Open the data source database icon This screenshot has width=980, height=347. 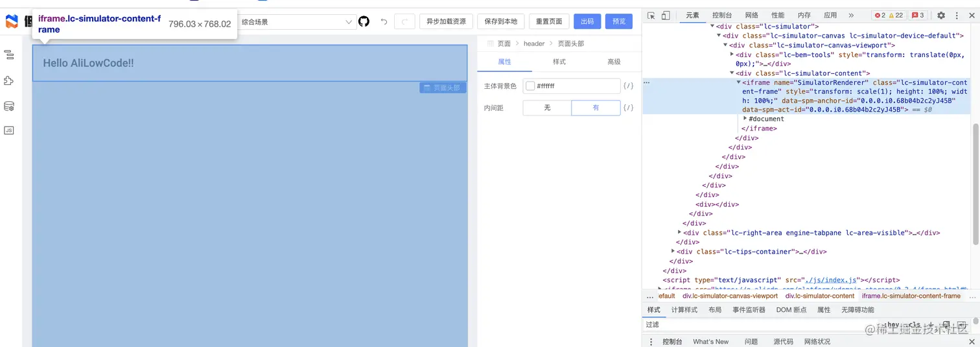click(9, 106)
